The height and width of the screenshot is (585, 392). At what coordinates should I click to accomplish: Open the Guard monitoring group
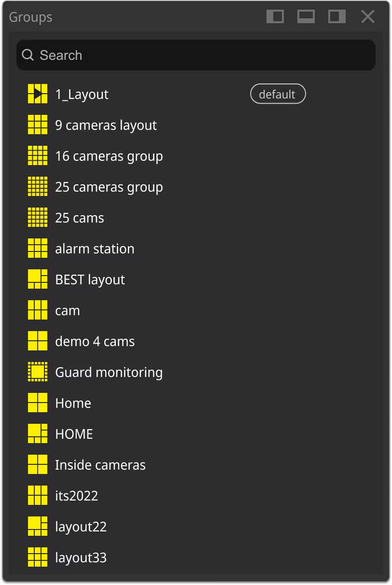tap(109, 372)
